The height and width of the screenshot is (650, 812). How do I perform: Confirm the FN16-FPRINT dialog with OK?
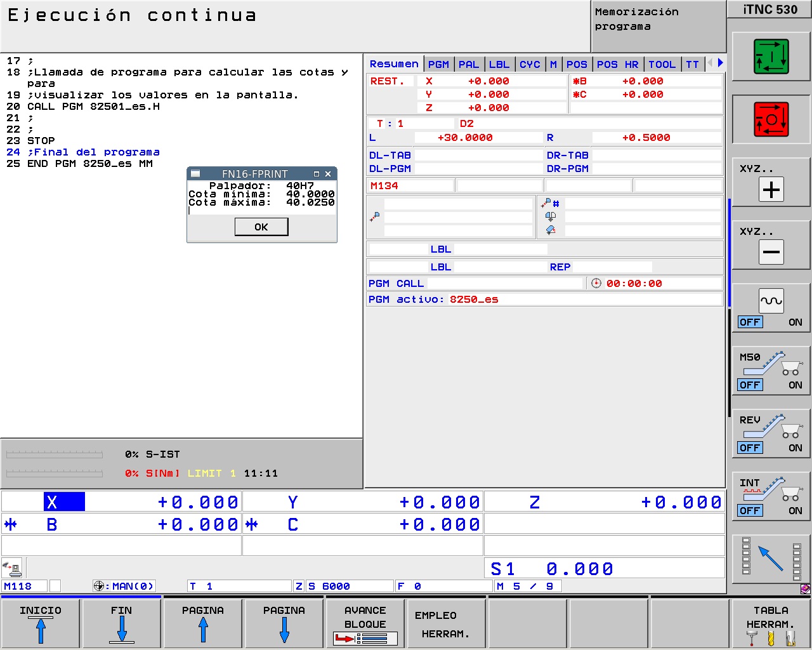[x=261, y=227]
